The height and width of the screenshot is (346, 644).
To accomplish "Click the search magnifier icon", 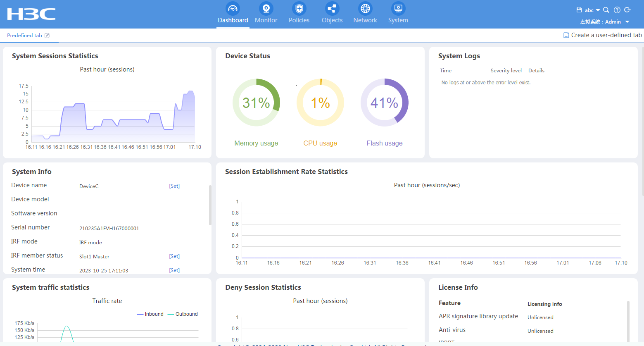I will (x=606, y=10).
